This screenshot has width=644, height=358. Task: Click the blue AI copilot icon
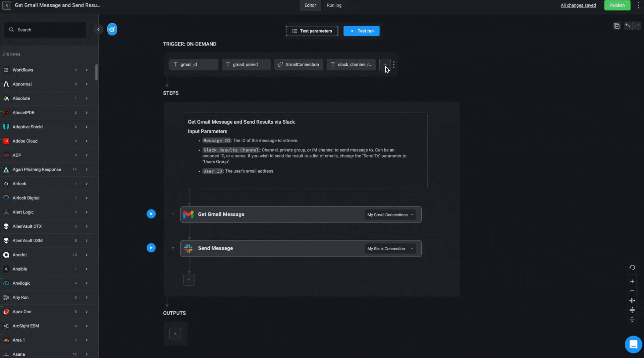click(112, 30)
